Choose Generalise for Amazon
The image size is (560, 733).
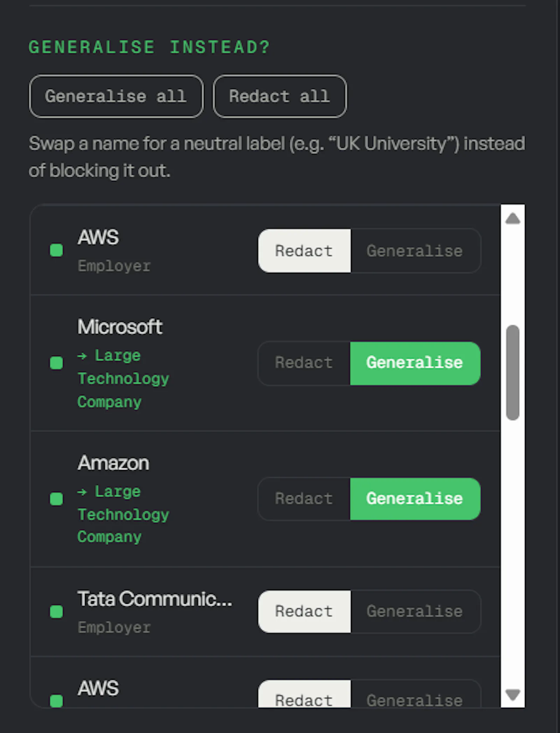[415, 499]
